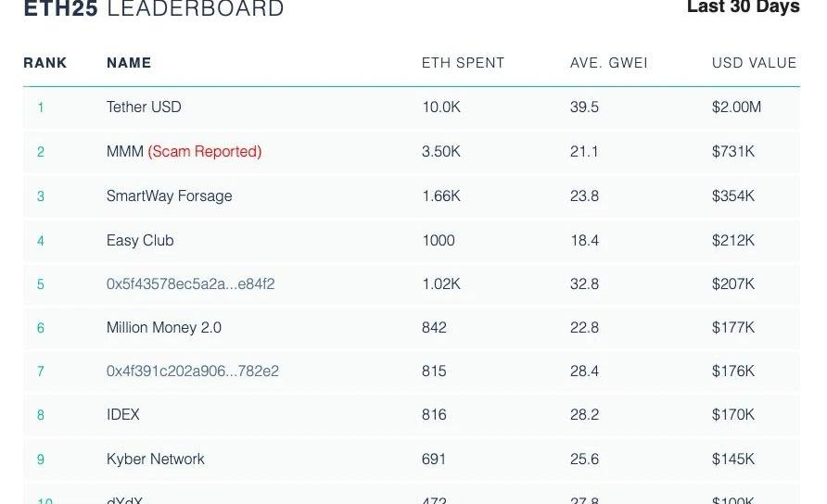Click rank number 5
The width and height of the screenshot is (827, 504).
click(x=41, y=284)
